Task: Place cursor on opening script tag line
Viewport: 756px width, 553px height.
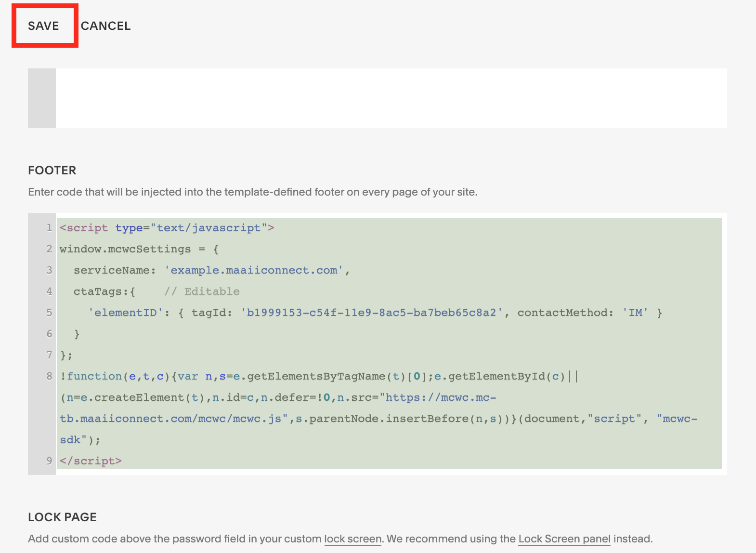Action: [x=167, y=228]
